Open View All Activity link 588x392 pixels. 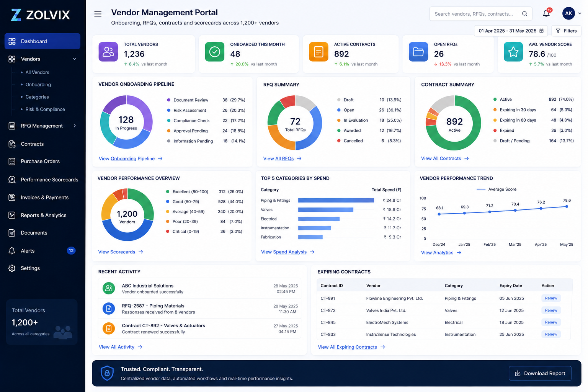(120, 347)
